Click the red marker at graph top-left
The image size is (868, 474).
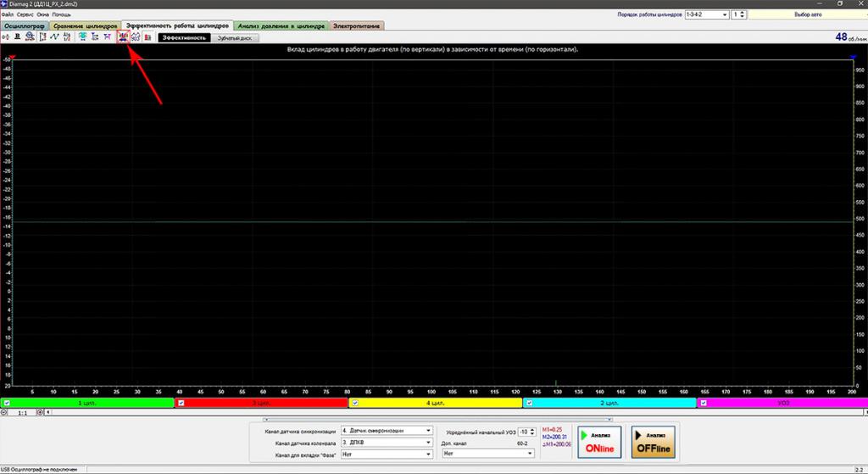12,58
